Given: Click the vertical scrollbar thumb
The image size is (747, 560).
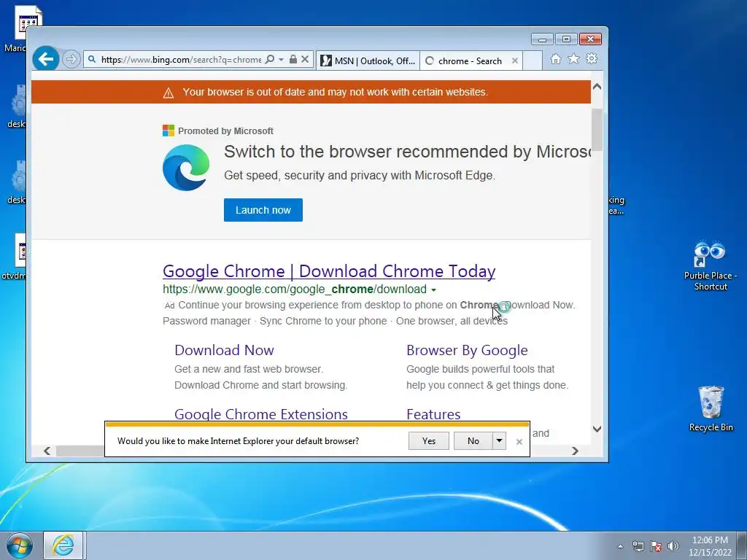Looking at the screenshot, I should [597, 130].
